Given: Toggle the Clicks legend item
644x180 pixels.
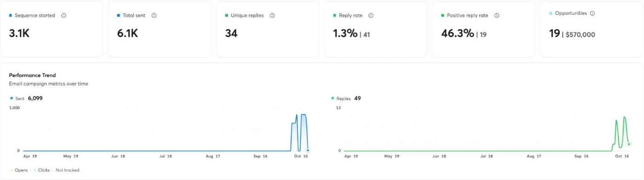Looking at the screenshot, I should coord(41,170).
